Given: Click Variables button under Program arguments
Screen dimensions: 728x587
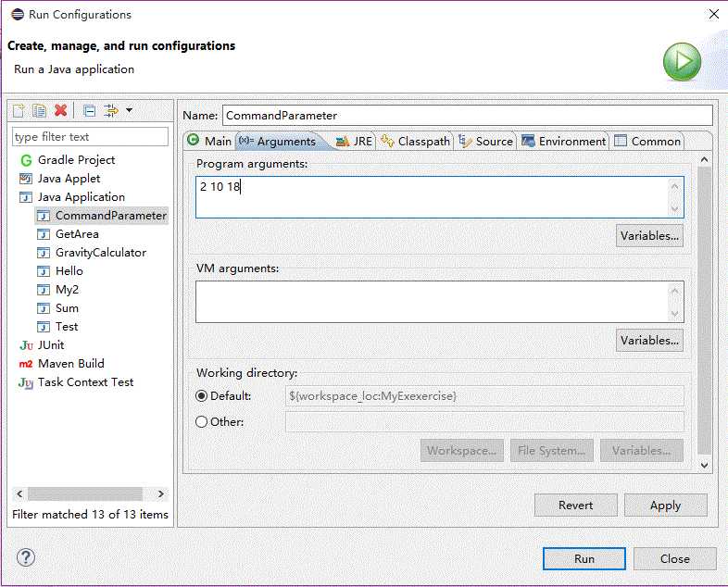Looking at the screenshot, I should click(649, 236).
